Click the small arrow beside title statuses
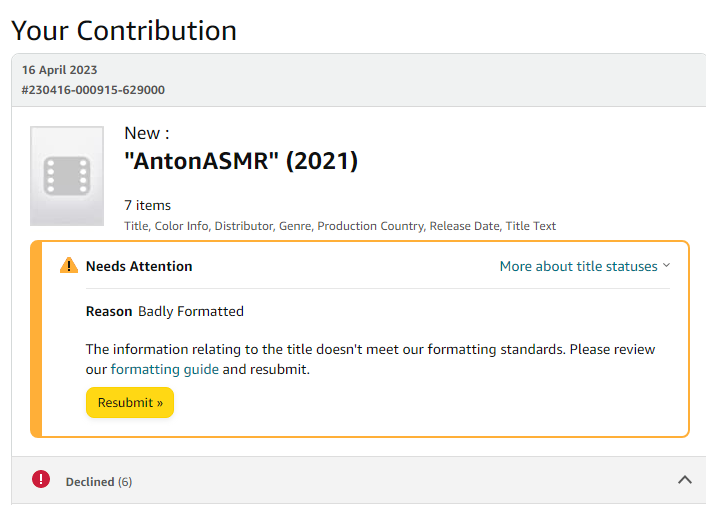 (x=666, y=266)
